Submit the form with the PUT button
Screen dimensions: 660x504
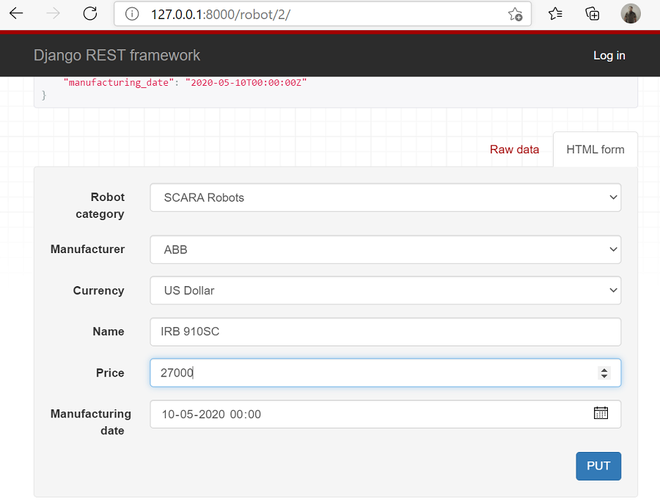click(x=598, y=466)
